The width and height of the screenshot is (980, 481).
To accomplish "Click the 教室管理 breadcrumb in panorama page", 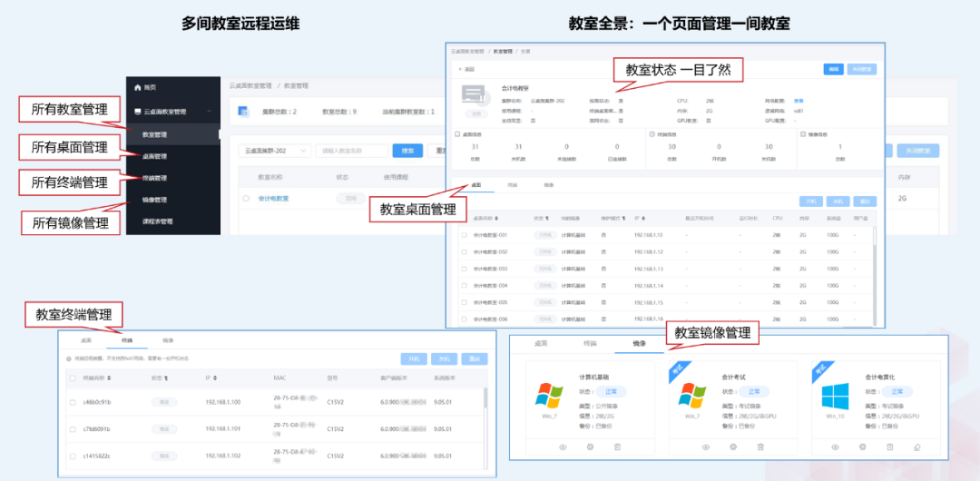I will pyautogui.click(x=503, y=51).
